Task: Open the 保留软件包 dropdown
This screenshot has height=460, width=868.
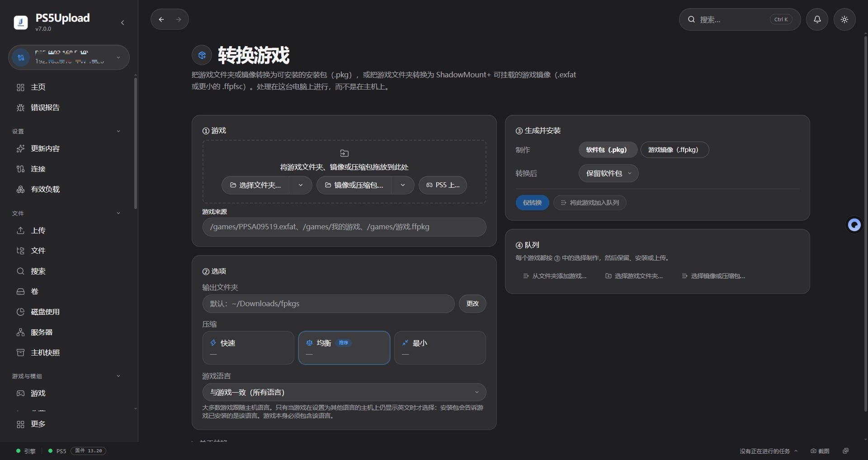Action: tap(609, 173)
